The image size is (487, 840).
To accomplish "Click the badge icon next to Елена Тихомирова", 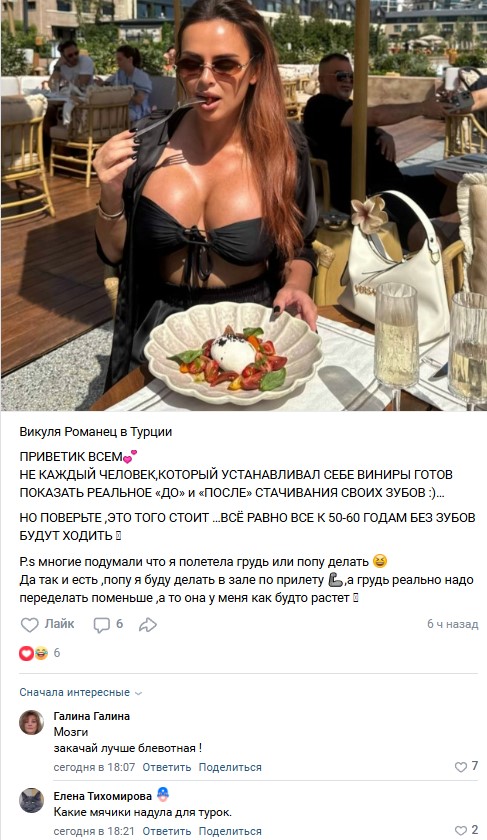I will pyautogui.click(x=163, y=794).
